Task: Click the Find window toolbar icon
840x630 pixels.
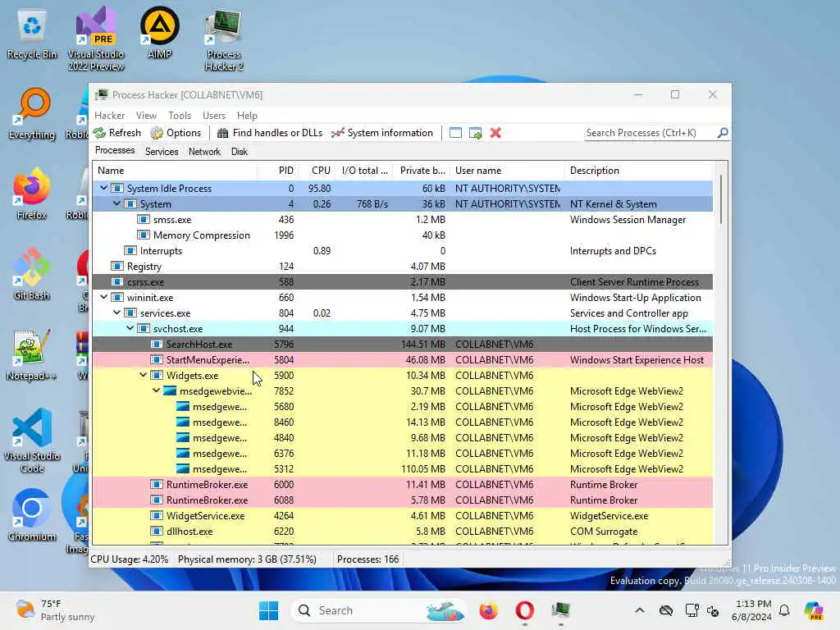Action: (455, 133)
